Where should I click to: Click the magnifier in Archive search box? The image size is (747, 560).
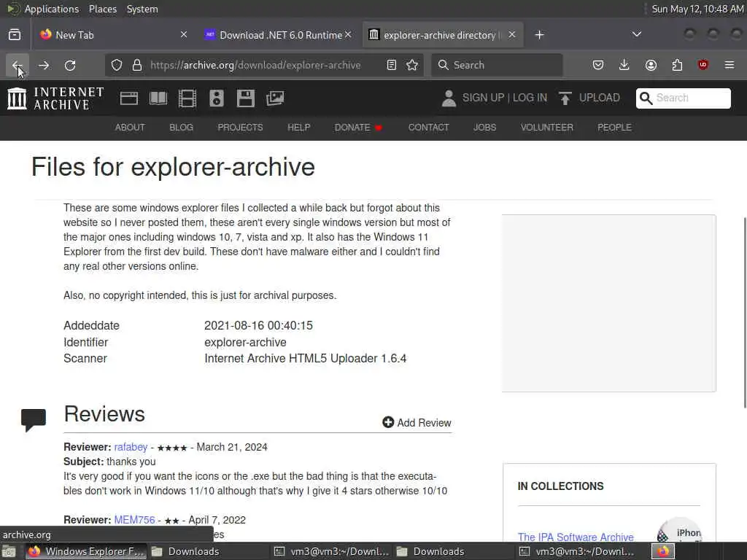(x=646, y=98)
